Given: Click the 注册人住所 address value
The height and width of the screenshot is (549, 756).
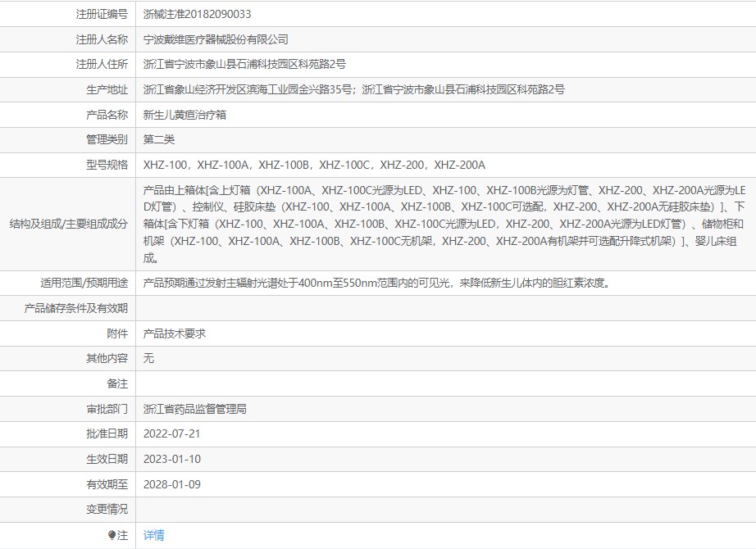Looking at the screenshot, I should pos(244,64).
